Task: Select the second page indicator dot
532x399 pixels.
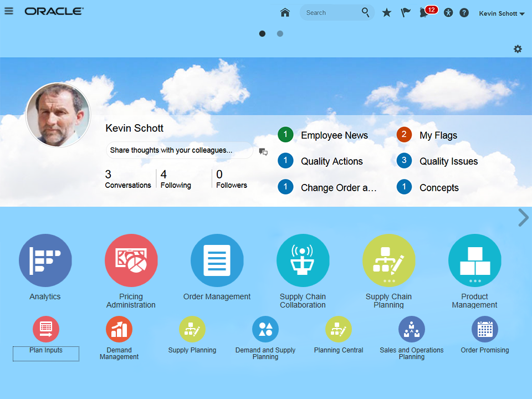Action: pyautogui.click(x=280, y=34)
